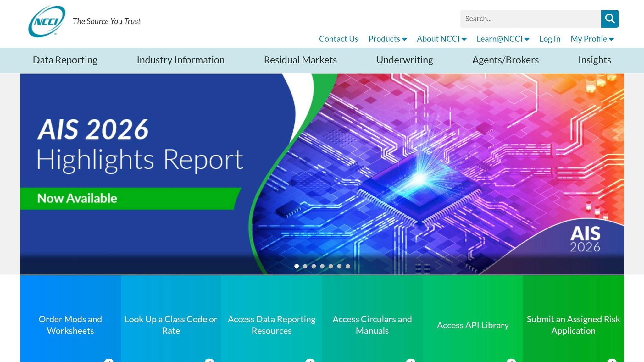
Task: Open the Contact Us link
Action: pyautogui.click(x=338, y=39)
